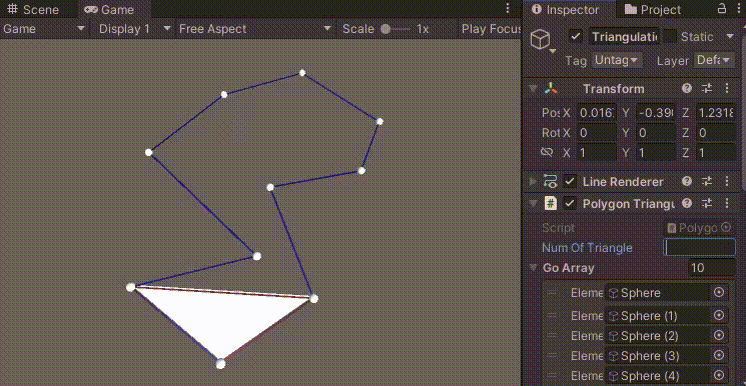Viewport: 746px width, 386px height.
Task: Open Line Renderer help icon
Action: 687,181
